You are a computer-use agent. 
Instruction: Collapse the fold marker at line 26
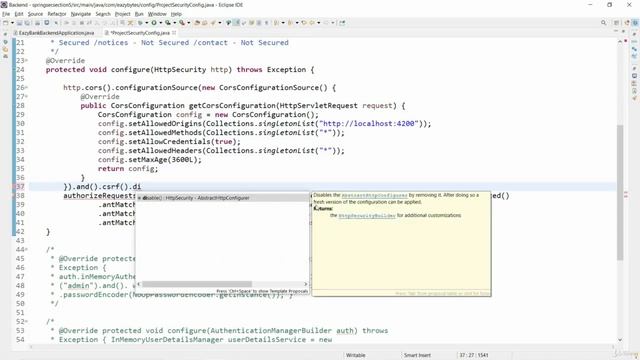pyautogui.click(x=27, y=87)
